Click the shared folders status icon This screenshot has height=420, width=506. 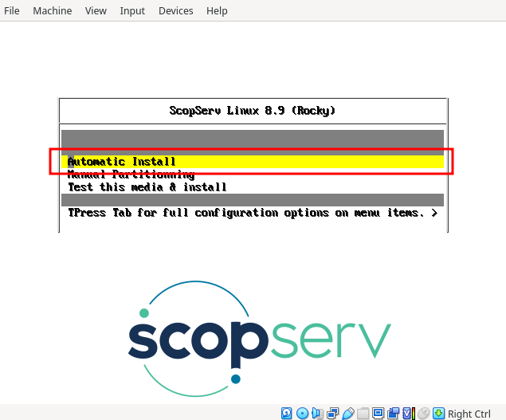[363, 413]
